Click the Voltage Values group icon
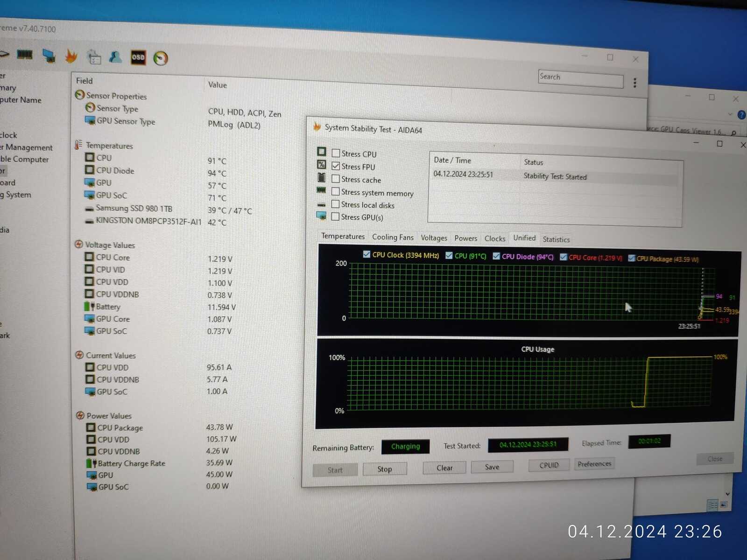This screenshot has width=747, height=560. (79, 244)
